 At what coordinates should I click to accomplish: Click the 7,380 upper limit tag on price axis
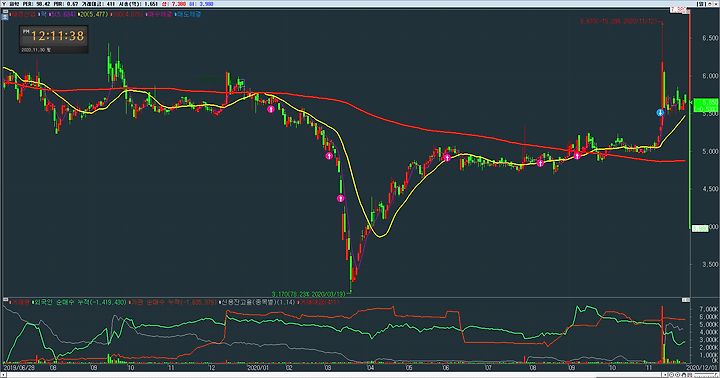click(679, 9)
